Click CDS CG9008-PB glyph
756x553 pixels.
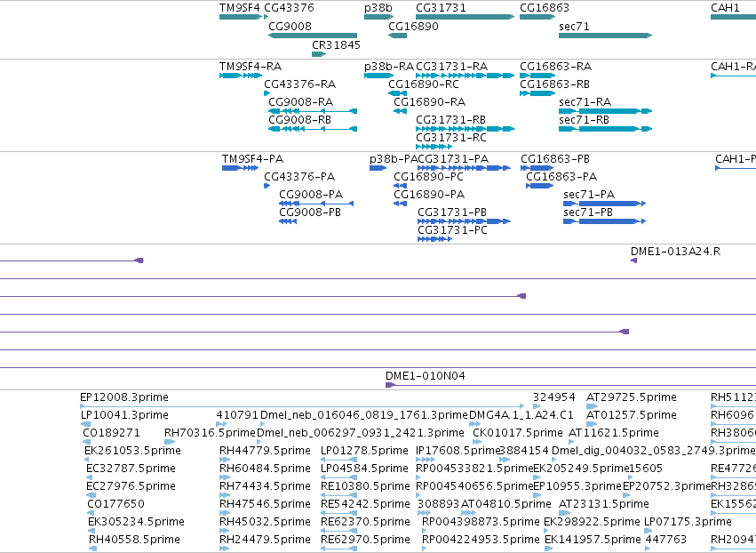[288, 221]
